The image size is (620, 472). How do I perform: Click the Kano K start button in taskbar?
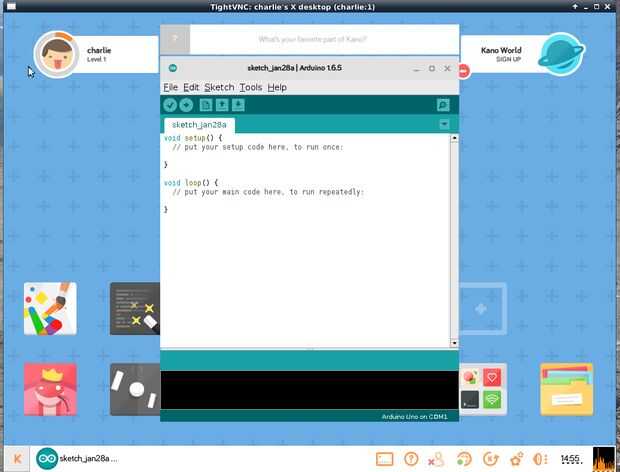(x=17, y=459)
